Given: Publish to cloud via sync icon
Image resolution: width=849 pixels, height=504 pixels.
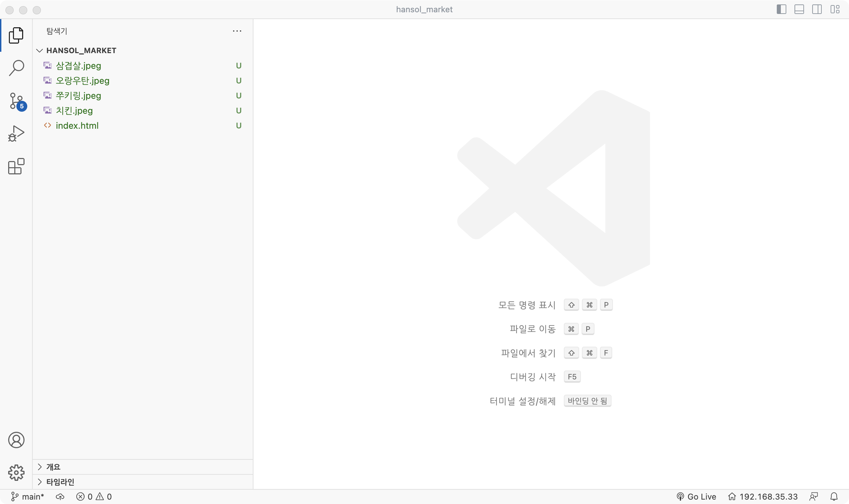Looking at the screenshot, I should [60, 497].
